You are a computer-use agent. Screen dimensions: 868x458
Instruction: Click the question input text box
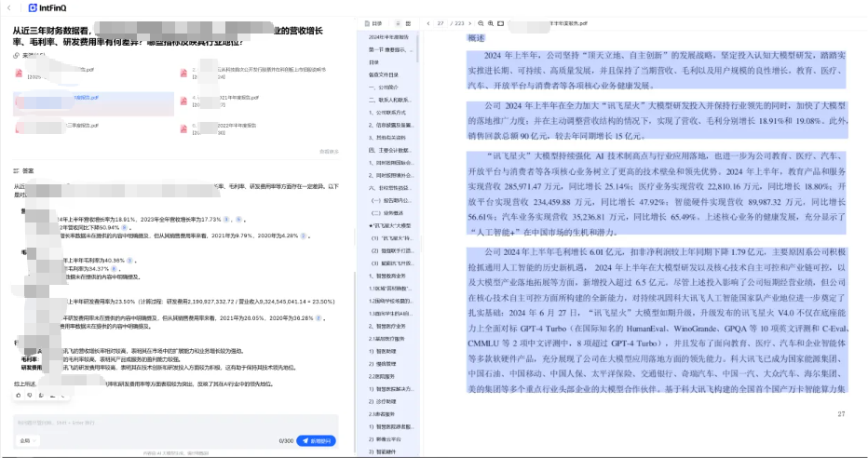coord(176,424)
